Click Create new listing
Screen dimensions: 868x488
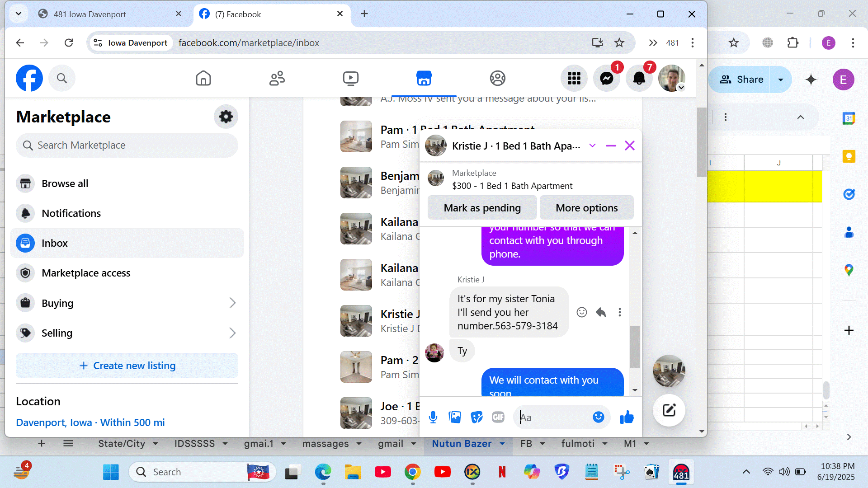click(x=127, y=366)
